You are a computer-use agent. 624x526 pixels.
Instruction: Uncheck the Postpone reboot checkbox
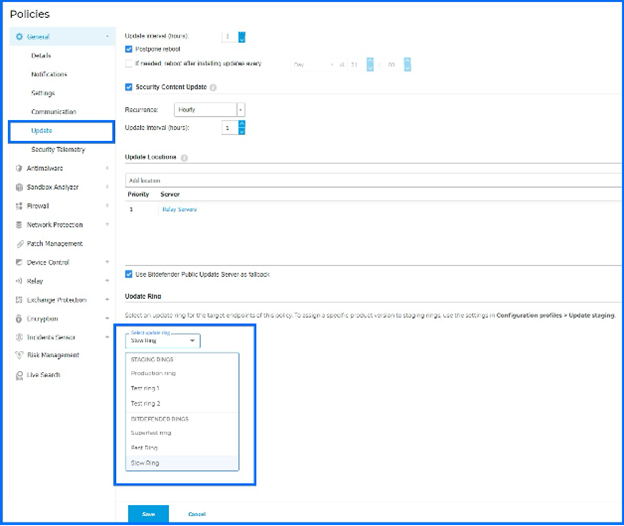tap(129, 49)
